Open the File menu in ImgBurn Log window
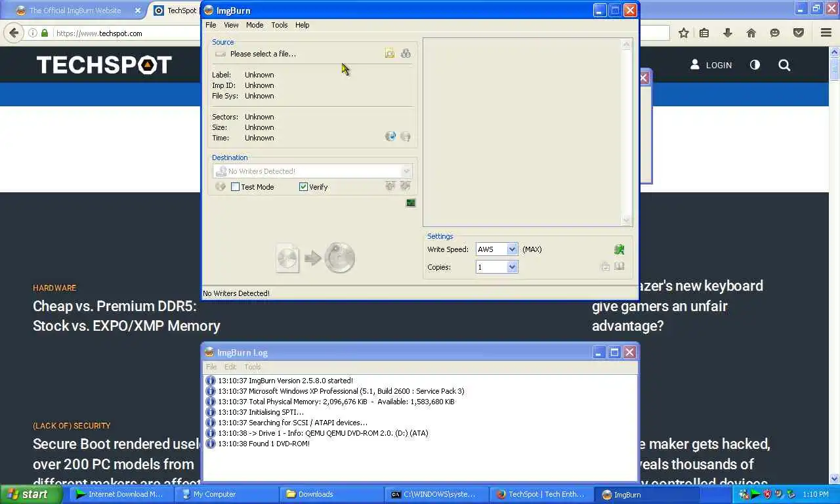Image resolution: width=840 pixels, height=504 pixels. click(211, 367)
